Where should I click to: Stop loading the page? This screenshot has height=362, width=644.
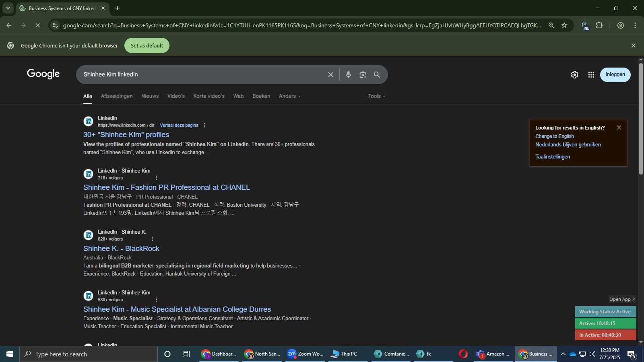coord(37,25)
